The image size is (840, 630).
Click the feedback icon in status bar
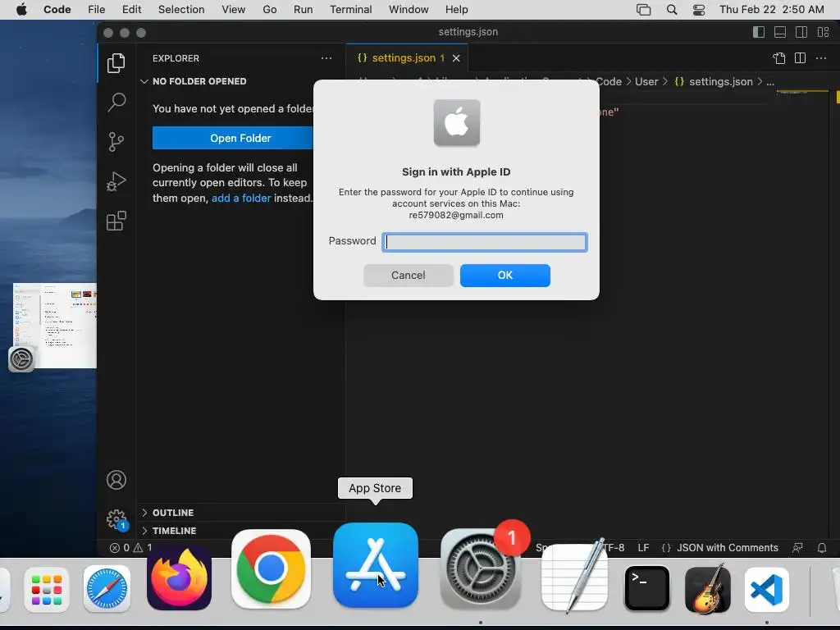click(797, 547)
